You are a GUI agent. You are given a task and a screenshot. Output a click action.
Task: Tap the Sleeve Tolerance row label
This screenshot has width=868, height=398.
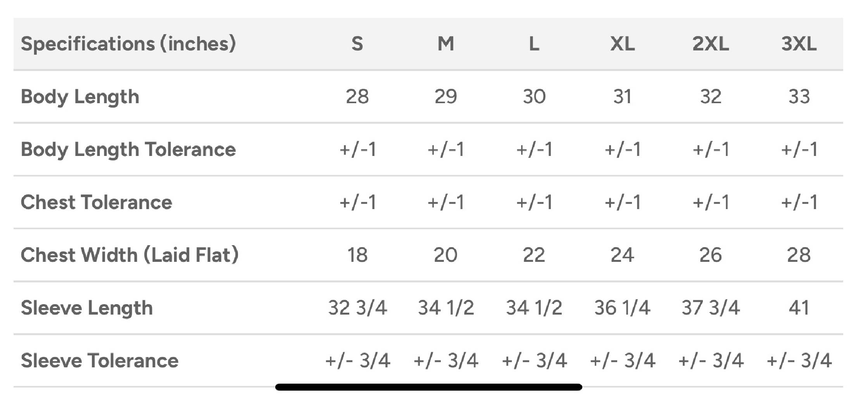click(100, 360)
